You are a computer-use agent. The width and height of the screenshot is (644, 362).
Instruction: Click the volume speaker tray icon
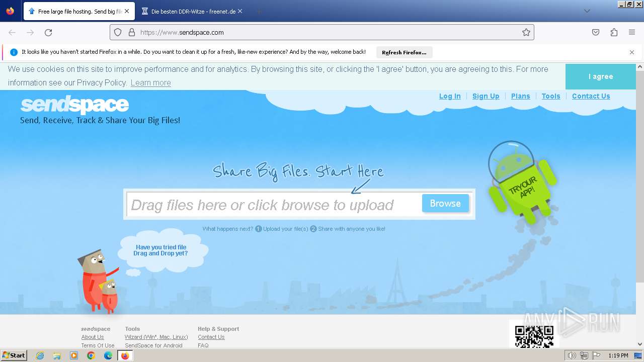pos(572,355)
